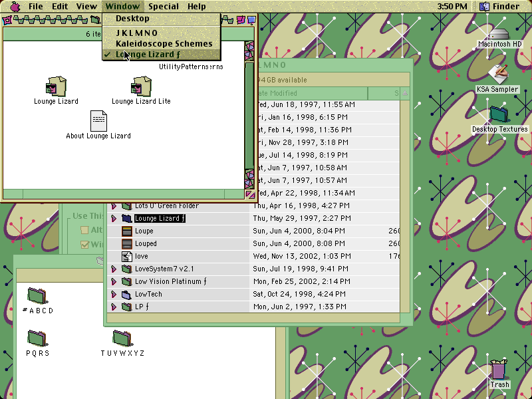This screenshot has height=399, width=532.
Task: Open the File menu
Action: tap(36, 6)
